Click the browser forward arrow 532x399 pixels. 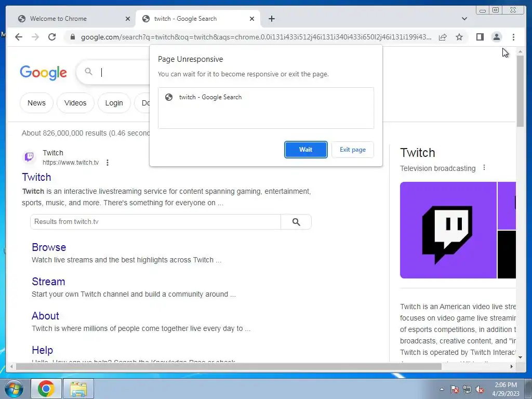tap(35, 37)
